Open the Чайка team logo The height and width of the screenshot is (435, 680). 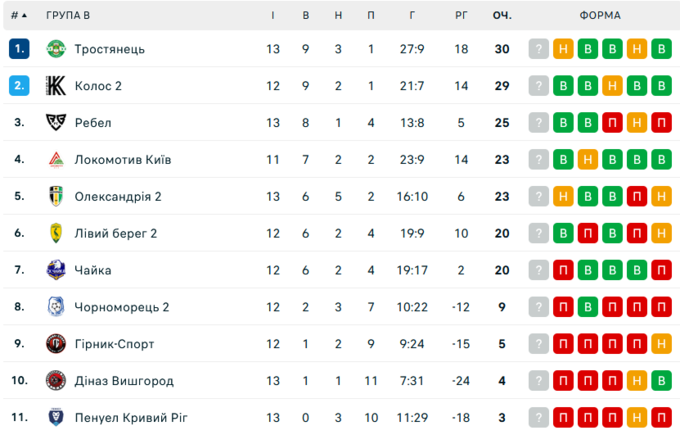point(56,270)
